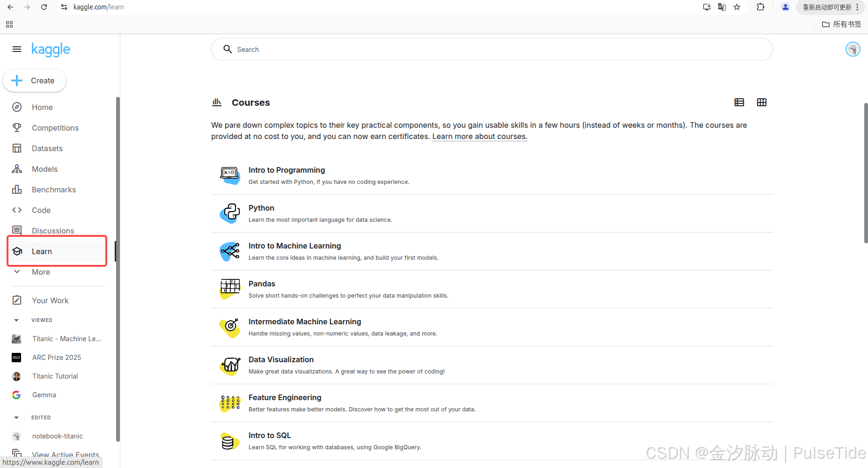Open Gemma recent item
The image size is (868, 468).
44,395
